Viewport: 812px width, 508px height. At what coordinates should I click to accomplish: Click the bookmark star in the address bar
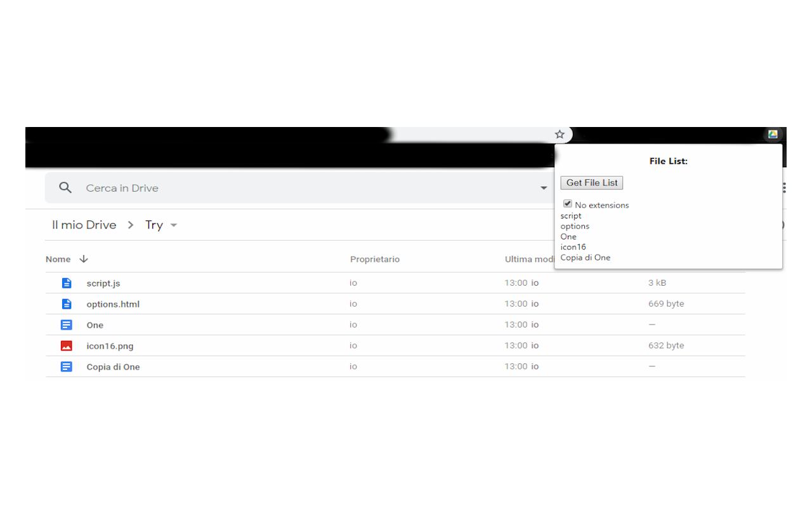point(559,134)
